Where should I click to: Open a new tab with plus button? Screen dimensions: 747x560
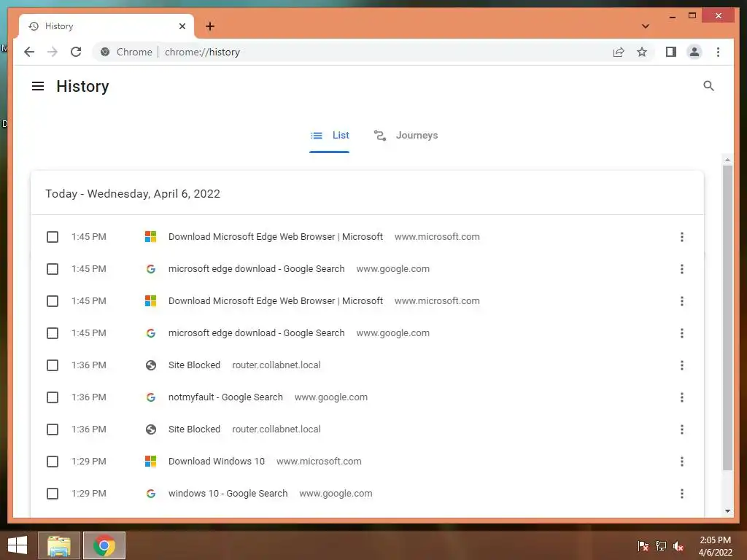[210, 26]
